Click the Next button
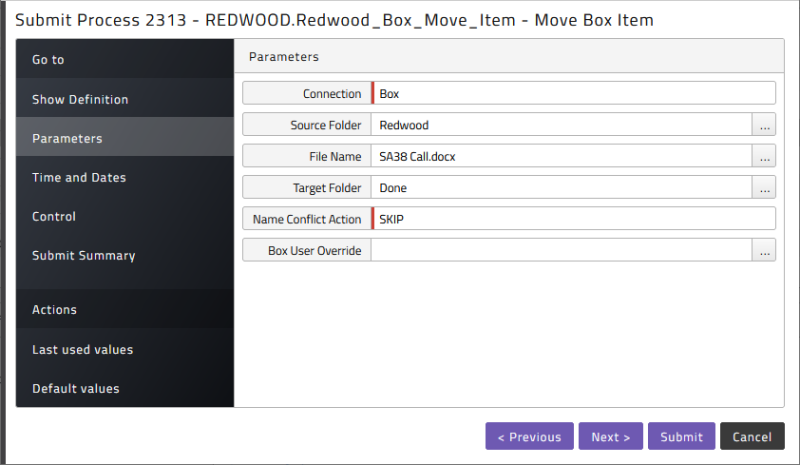Image resolution: width=800 pixels, height=465 pixels. (611, 436)
